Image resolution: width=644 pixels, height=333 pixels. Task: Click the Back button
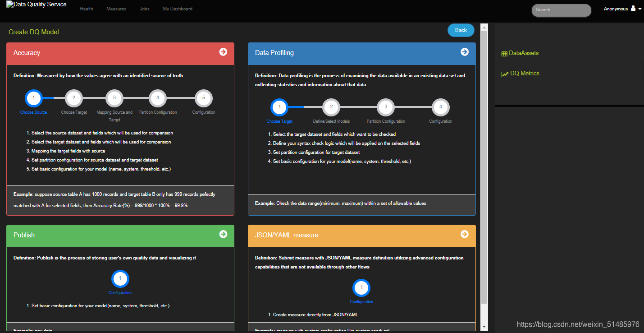coord(461,30)
